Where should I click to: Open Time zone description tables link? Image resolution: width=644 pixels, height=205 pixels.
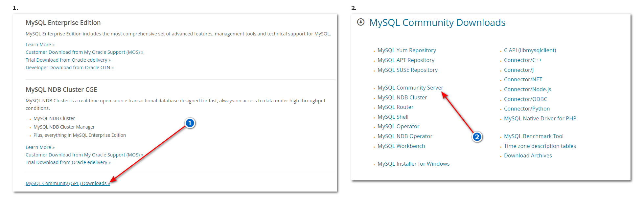[540, 146]
